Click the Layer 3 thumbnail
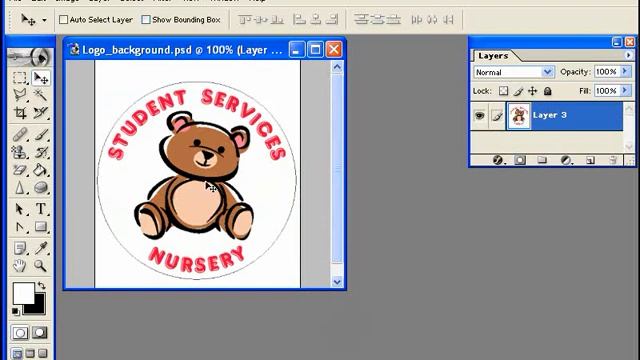Viewport: 640px width, 360px height. 519,116
